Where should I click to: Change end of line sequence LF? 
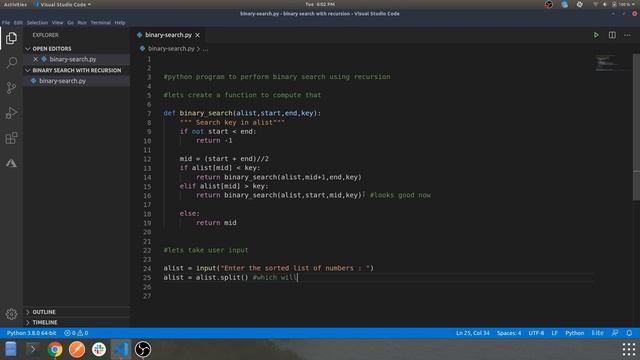[554, 333]
